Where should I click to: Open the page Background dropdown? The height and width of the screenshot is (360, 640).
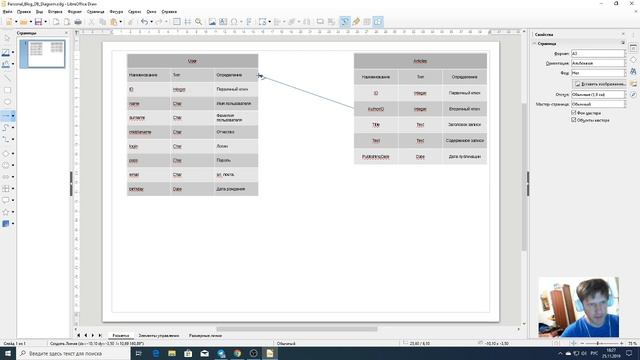point(598,73)
